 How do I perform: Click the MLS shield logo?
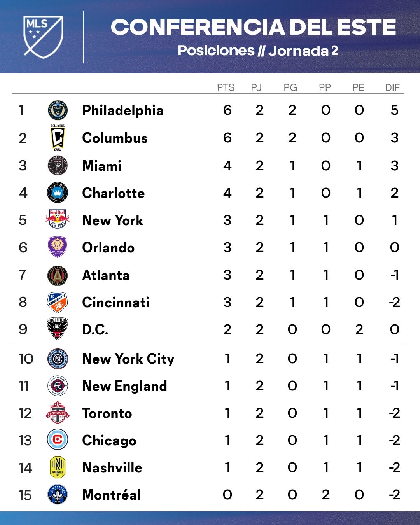(x=44, y=37)
